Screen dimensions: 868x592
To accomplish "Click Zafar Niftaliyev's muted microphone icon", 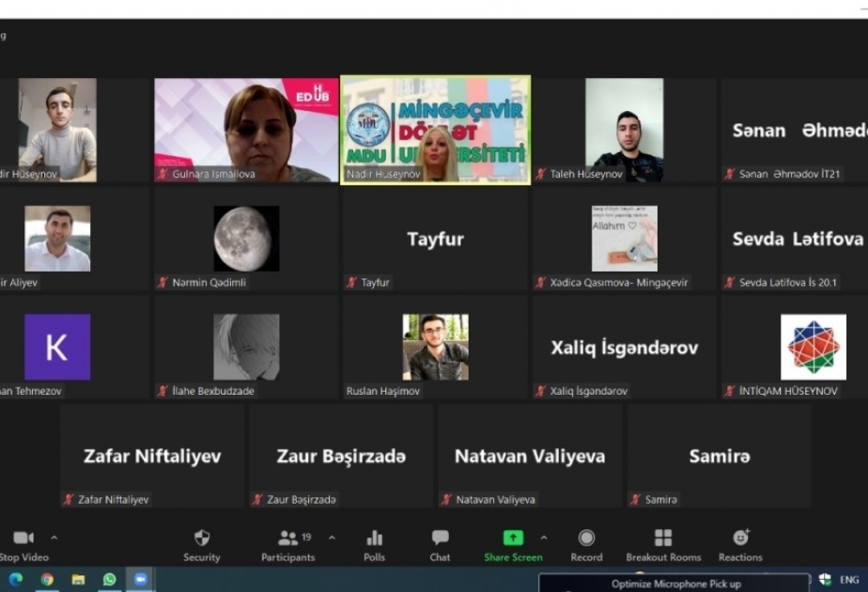I will 69,500.
